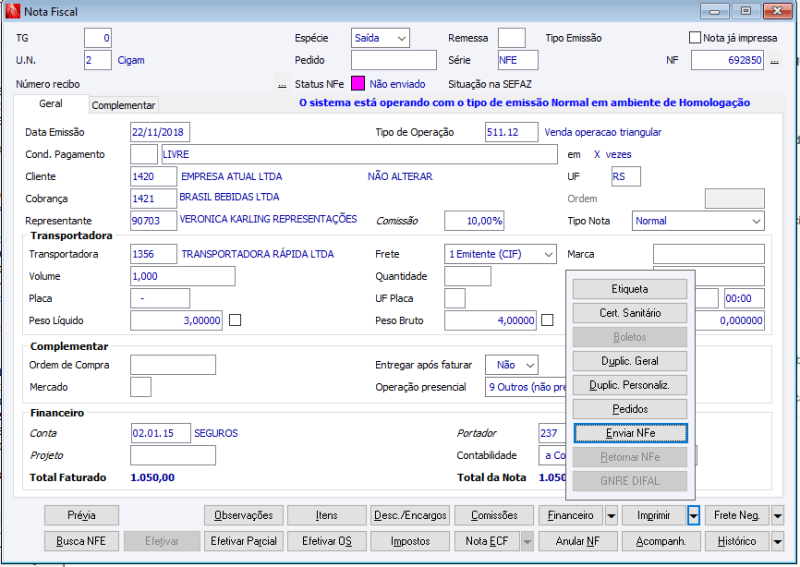Click the Nota Fiscal application icon in title bar
Screen dimensions: 800x567
click(x=11, y=12)
